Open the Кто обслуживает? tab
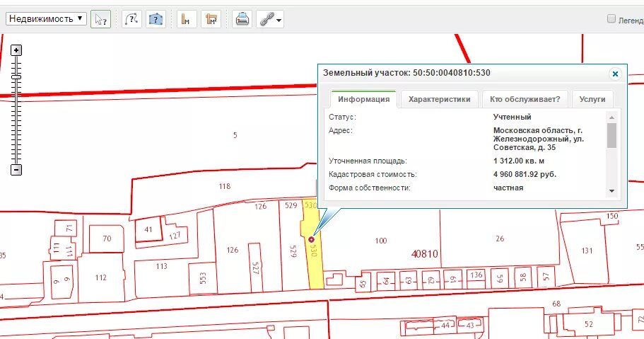 point(525,99)
